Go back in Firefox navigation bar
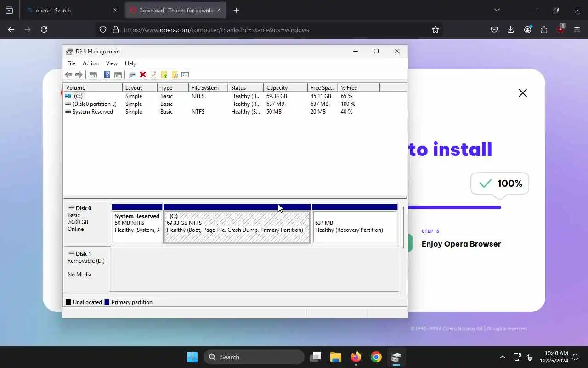The width and height of the screenshot is (588, 368). [x=11, y=29]
